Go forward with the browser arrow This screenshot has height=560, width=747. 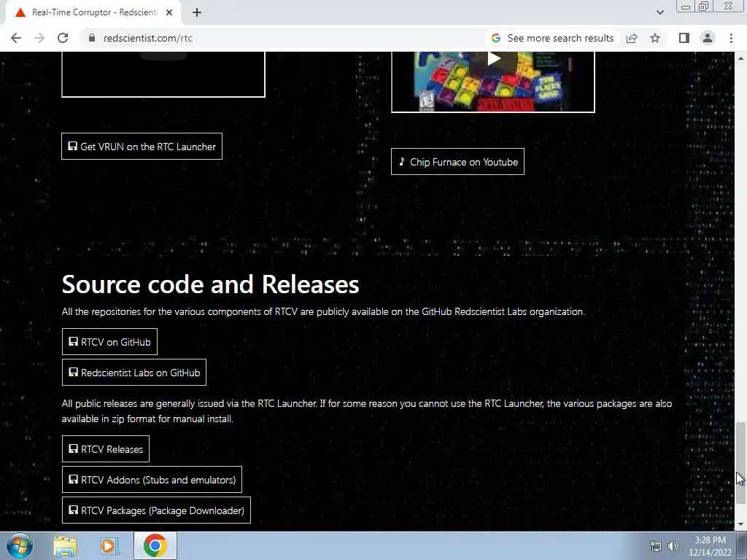(x=39, y=38)
